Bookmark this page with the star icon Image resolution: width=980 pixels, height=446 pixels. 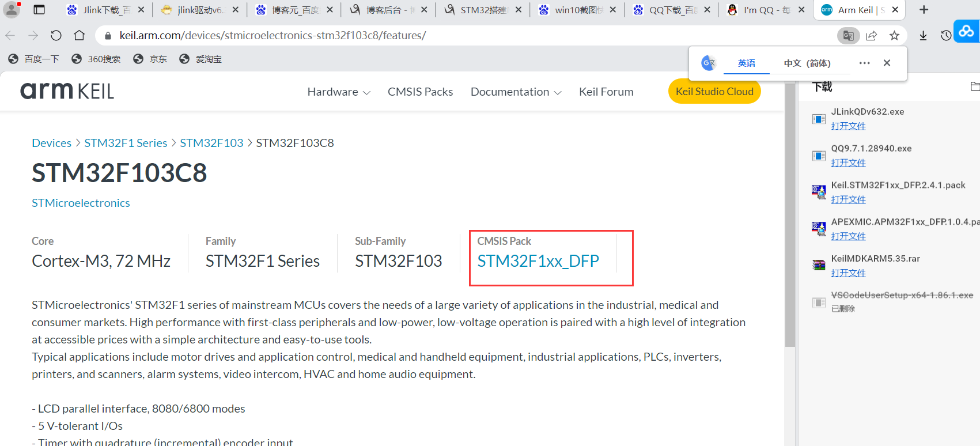[x=894, y=36]
